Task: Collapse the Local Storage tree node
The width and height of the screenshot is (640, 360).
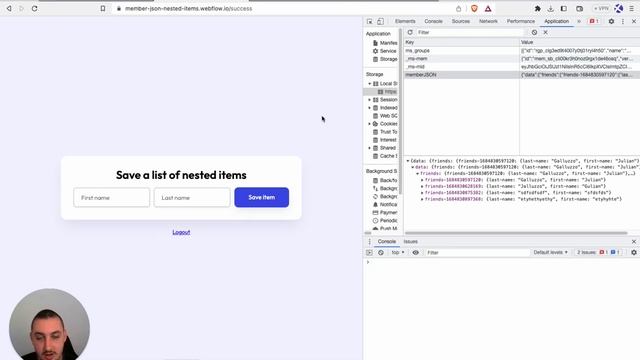Action: tap(369, 84)
